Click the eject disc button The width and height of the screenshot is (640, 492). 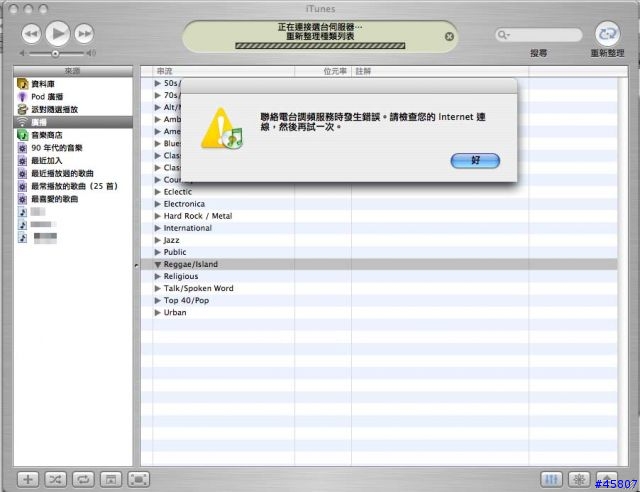click(607, 478)
